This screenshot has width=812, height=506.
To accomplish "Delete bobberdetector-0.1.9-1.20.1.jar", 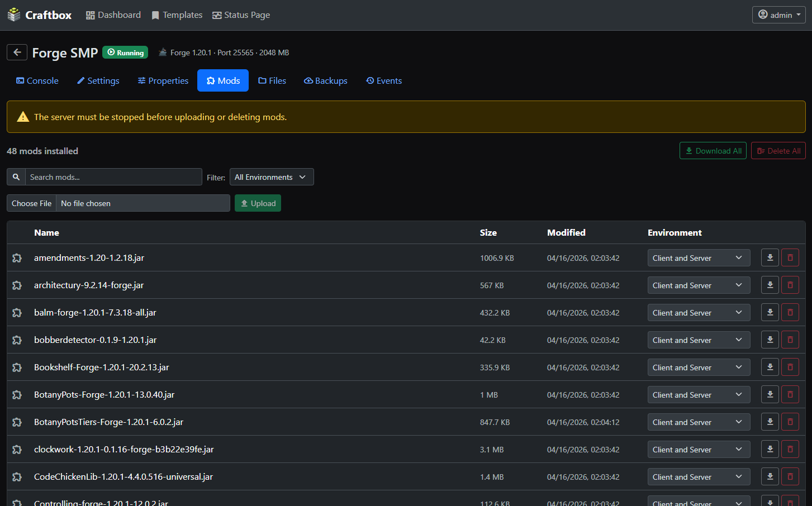I will 790,340.
